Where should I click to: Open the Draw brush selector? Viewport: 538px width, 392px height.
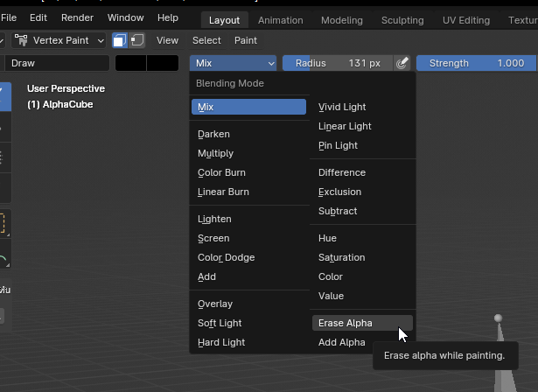point(57,63)
